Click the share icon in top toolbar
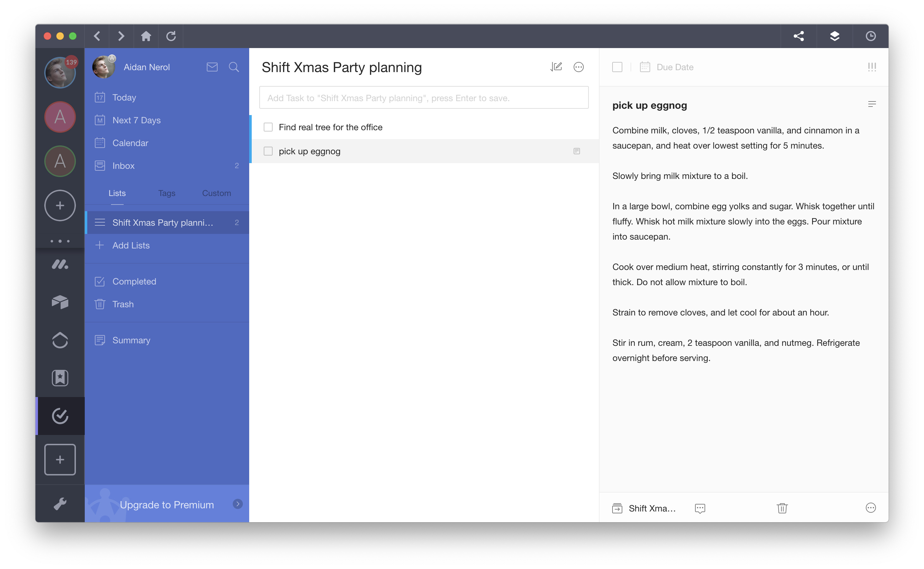The image size is (924, 569). pos(799,36)
